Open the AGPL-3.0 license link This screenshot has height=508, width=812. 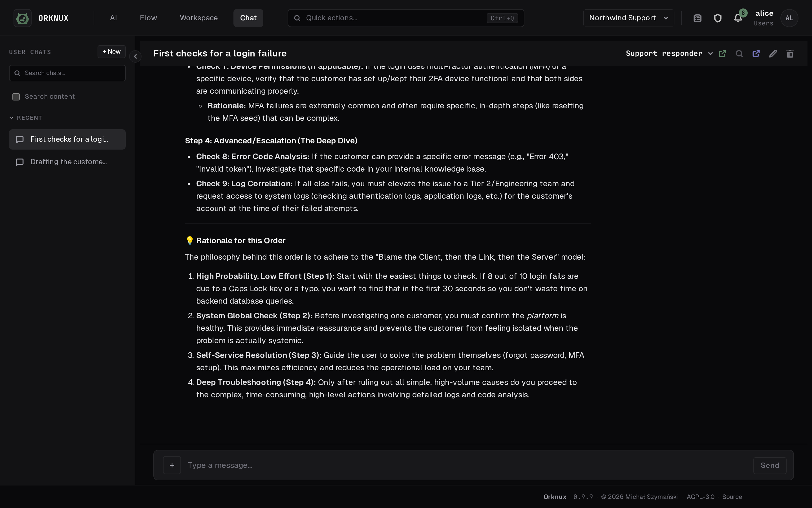(x=700, y=497)
